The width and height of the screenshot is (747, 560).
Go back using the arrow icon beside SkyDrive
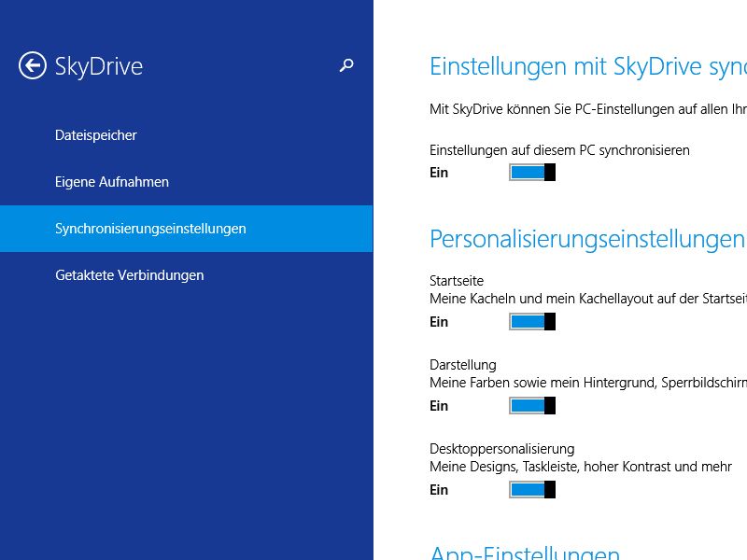tap(33, 65)
